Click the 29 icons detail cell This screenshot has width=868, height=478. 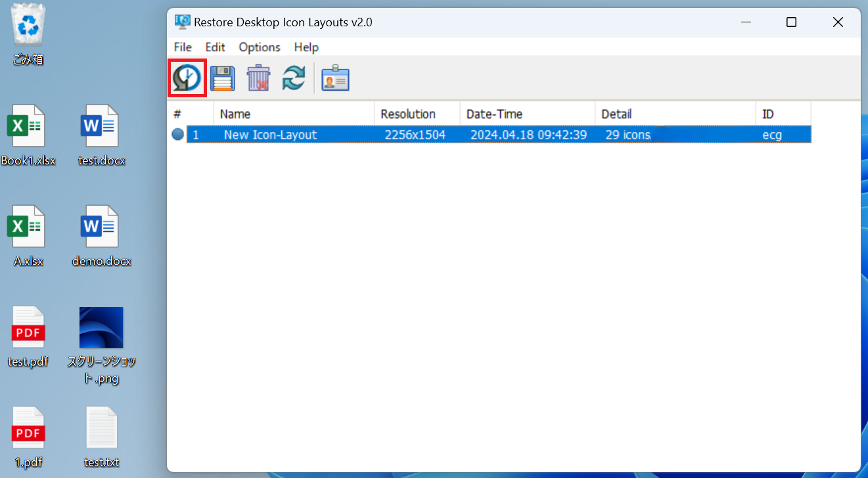(628, 135)
